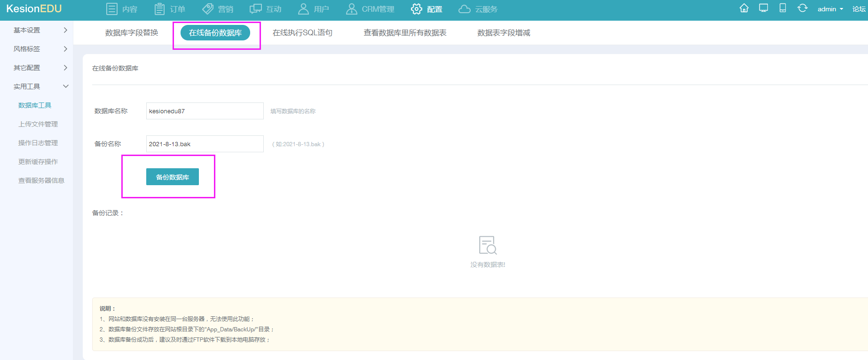Image resolution: width=868 pixels, height=360 pixels.
Task: Open 数据表字段增减 tab
Action: pos(504,33)
